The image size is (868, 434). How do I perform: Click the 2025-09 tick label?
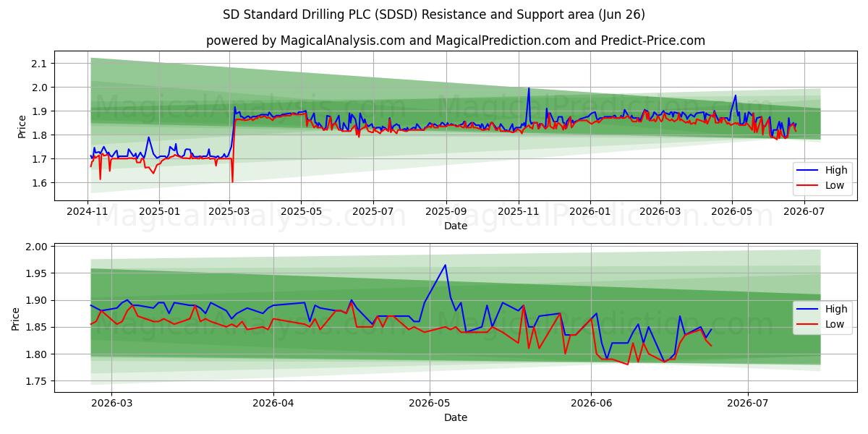446,210
